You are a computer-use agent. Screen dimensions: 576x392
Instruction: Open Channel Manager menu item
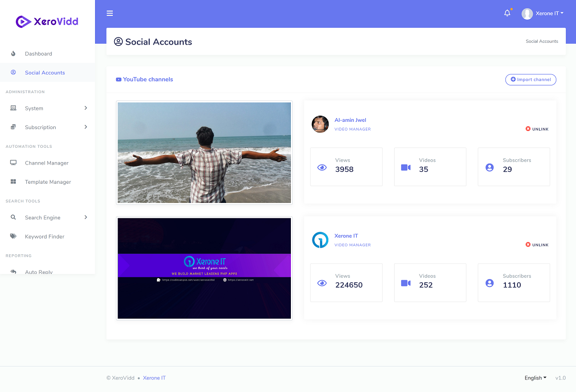point(48,163)
